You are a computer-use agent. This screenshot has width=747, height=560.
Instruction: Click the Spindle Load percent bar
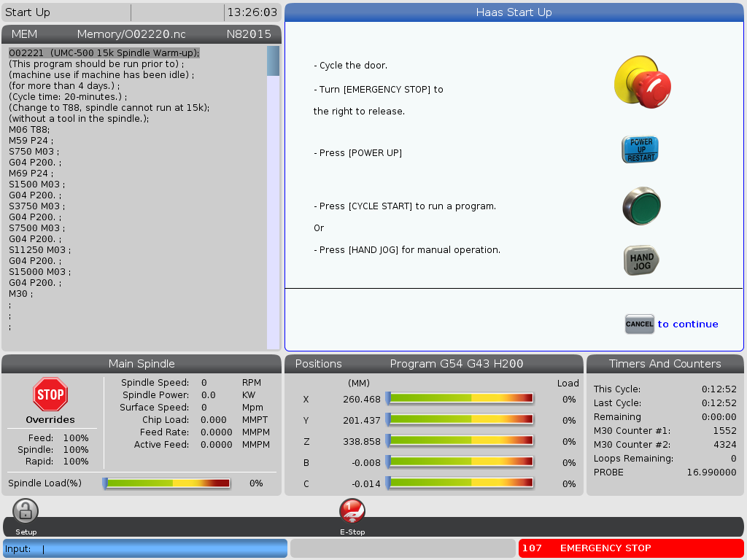click(167, 483)
